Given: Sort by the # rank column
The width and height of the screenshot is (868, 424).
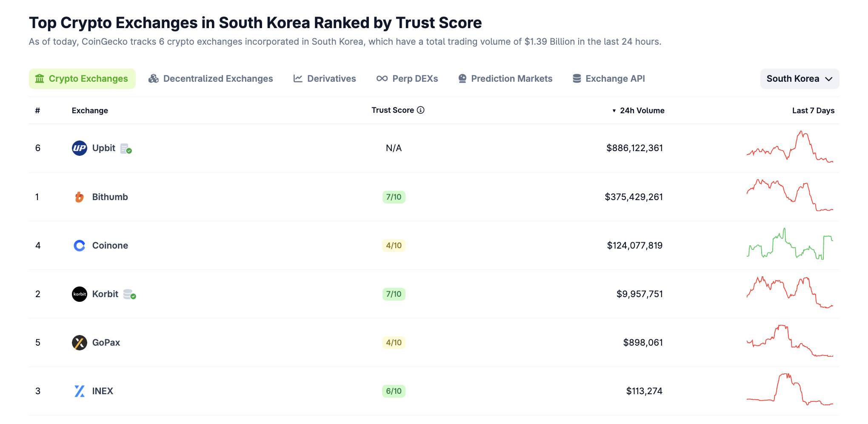Looking at the screenshot, I should [37, 111].
